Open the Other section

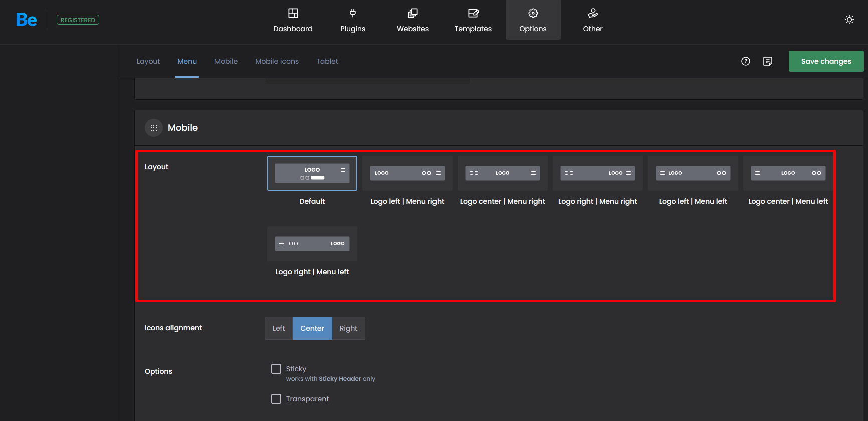coord(593,20)
